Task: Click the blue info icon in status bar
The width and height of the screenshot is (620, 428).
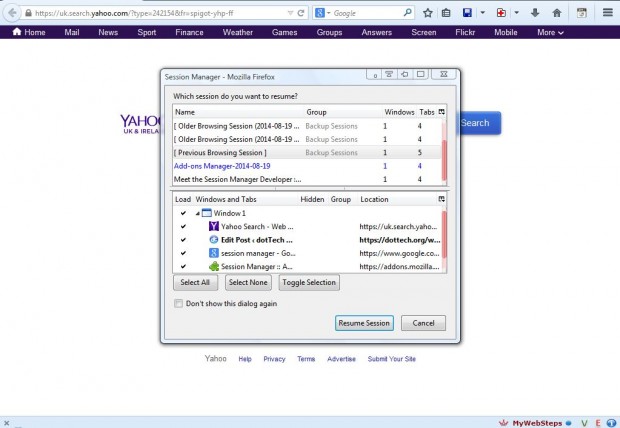Action: (x=611, y=423)
